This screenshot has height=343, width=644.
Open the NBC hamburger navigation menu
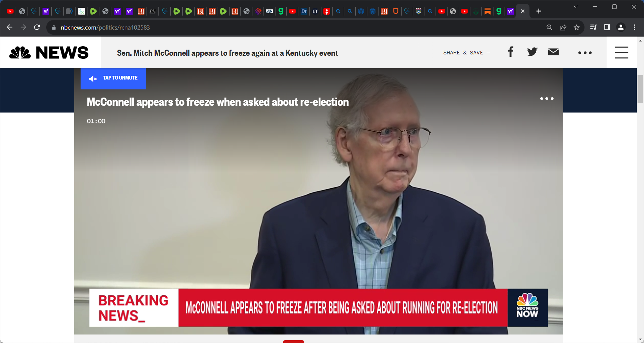(x=622, y=52)
